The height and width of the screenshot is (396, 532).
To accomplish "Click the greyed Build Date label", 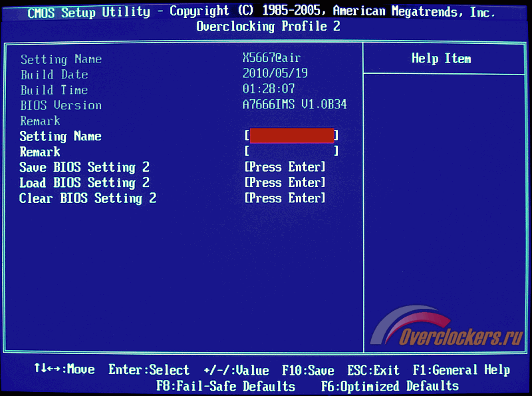I will (x=55, y=75).
